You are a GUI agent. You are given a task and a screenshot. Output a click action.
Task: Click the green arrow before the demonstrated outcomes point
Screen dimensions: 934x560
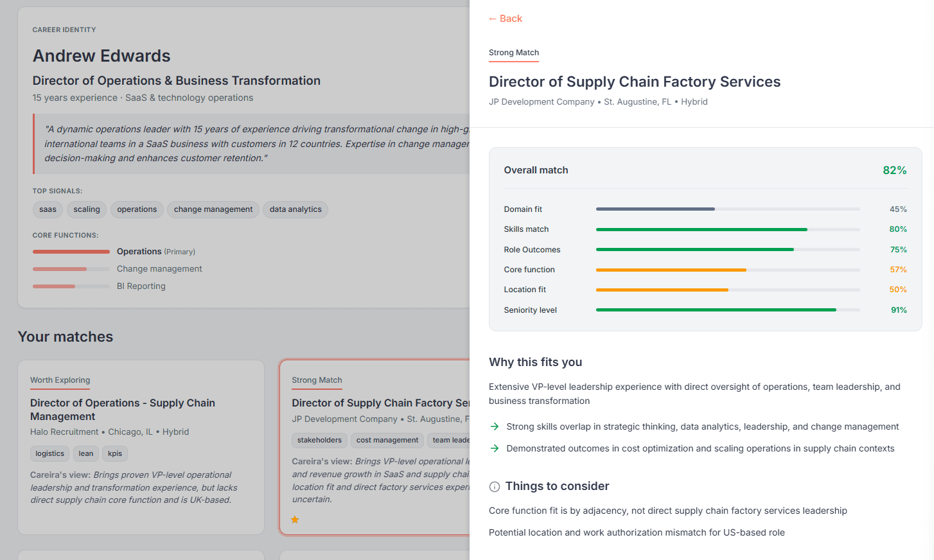495,448
